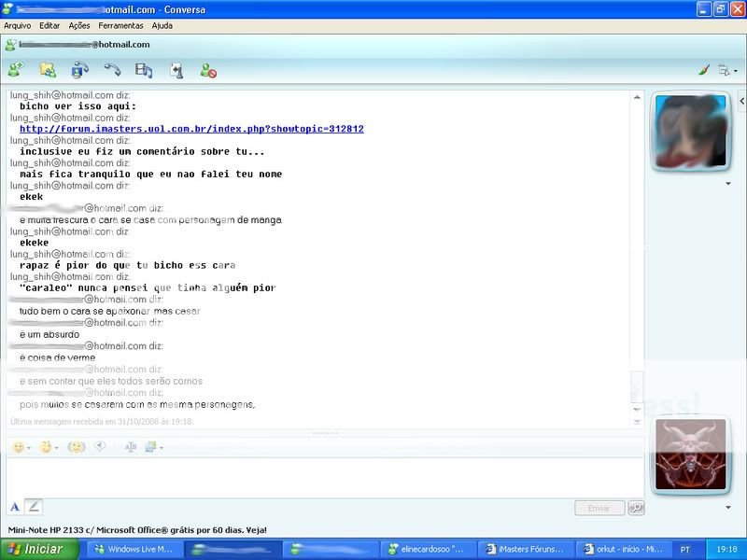Image resolution: width=747 pixels, height=560 pixels.
Task: Click the Enviar send button
Action: click(598, 508)
